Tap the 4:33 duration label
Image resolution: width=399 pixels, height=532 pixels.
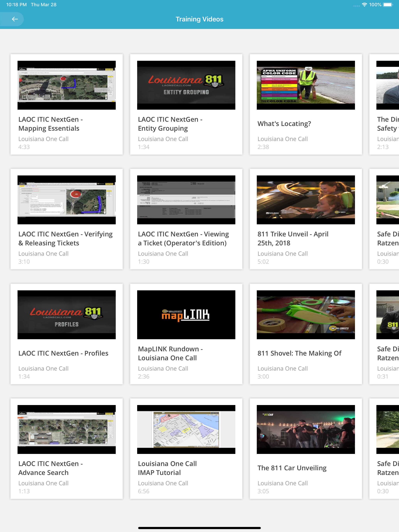click(x=24, y=147)
